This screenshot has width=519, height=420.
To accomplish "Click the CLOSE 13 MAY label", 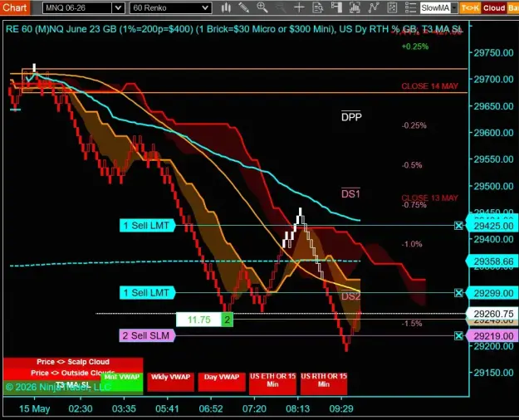I will (429, 198).
